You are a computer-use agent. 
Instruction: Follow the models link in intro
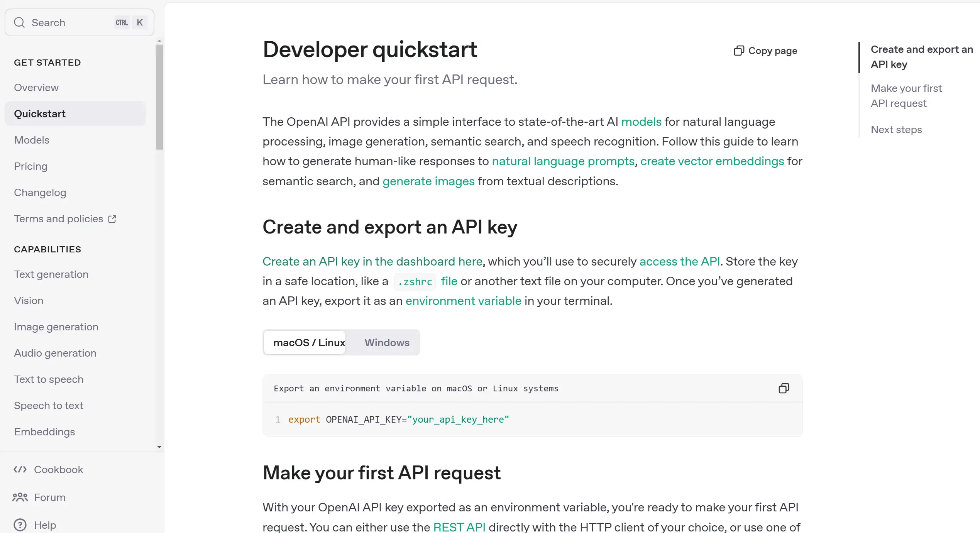pyautogui.click(x=641, y=122)
